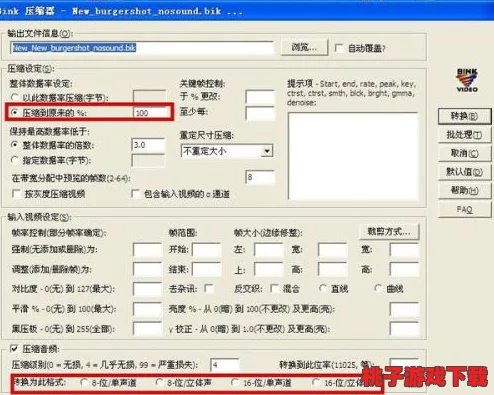Restore defaults with 默认值 button
This screenshot has width=494, height=395.
464,172
